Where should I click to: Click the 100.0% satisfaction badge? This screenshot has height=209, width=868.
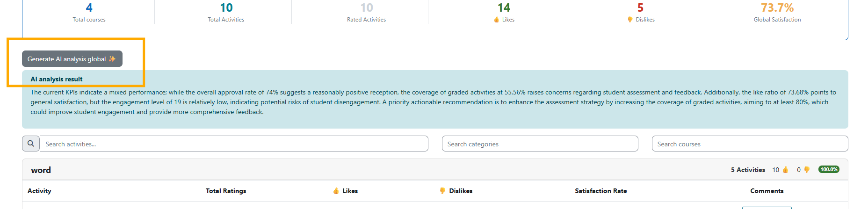point(829,169)
